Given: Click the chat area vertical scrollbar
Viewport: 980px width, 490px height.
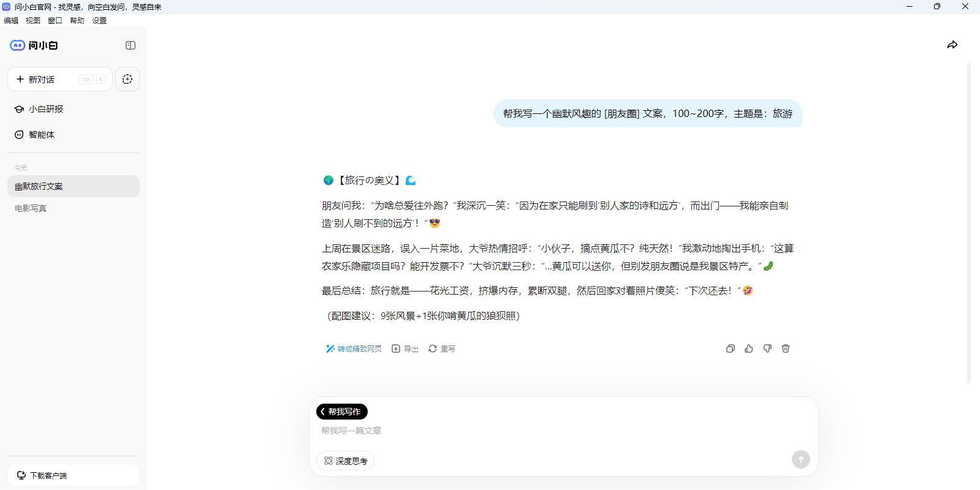Looking at the screenshot, I should [x=968, y=221].
